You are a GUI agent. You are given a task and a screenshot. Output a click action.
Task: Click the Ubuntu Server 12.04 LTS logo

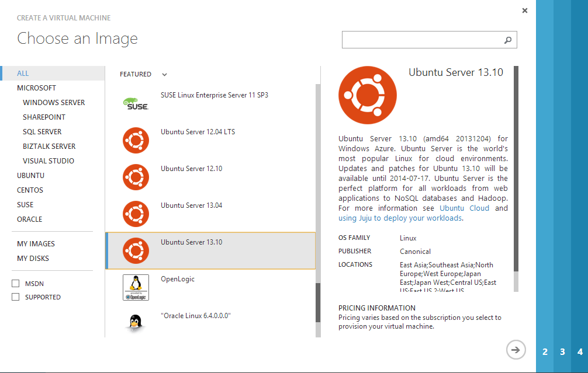click(x=136, y=141)
